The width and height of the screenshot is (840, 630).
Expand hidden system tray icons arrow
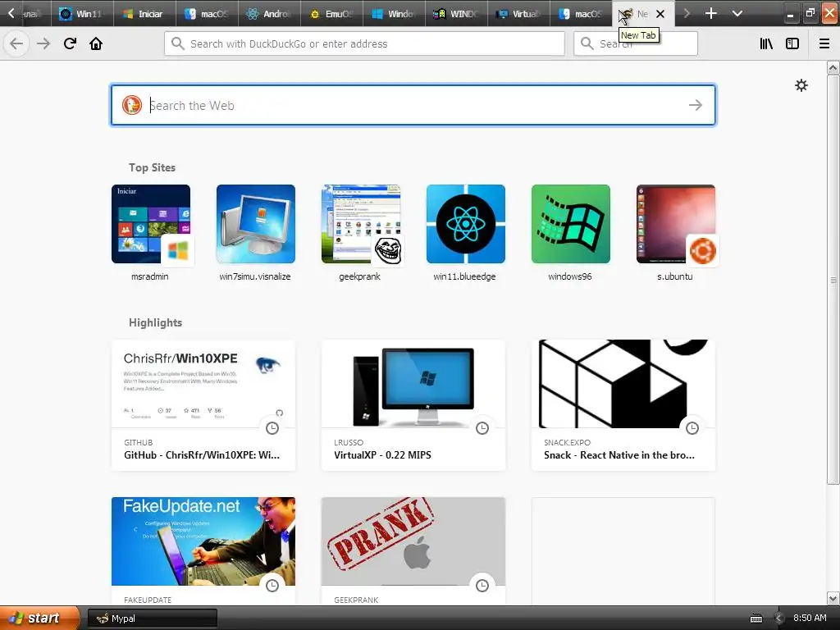pos(778,619)
